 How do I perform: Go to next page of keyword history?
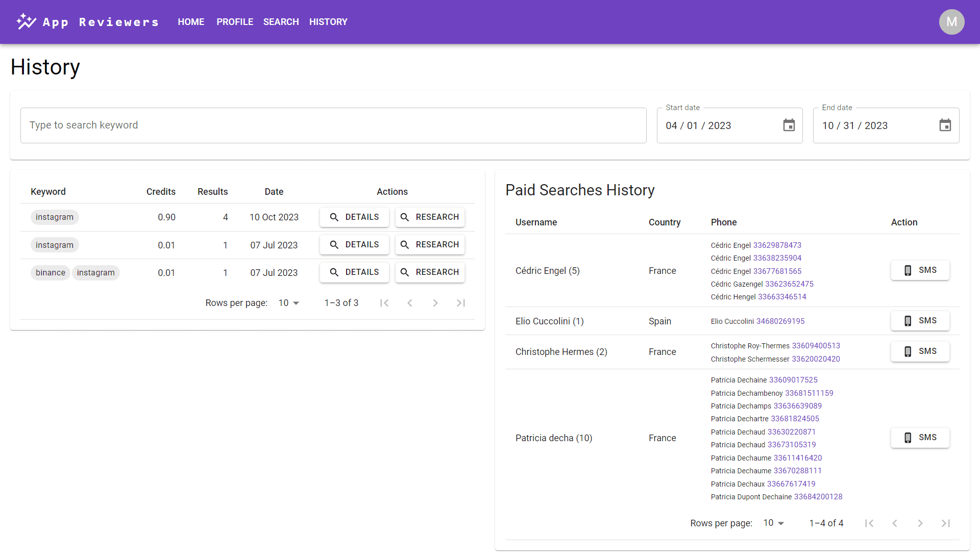pos(435,303)
